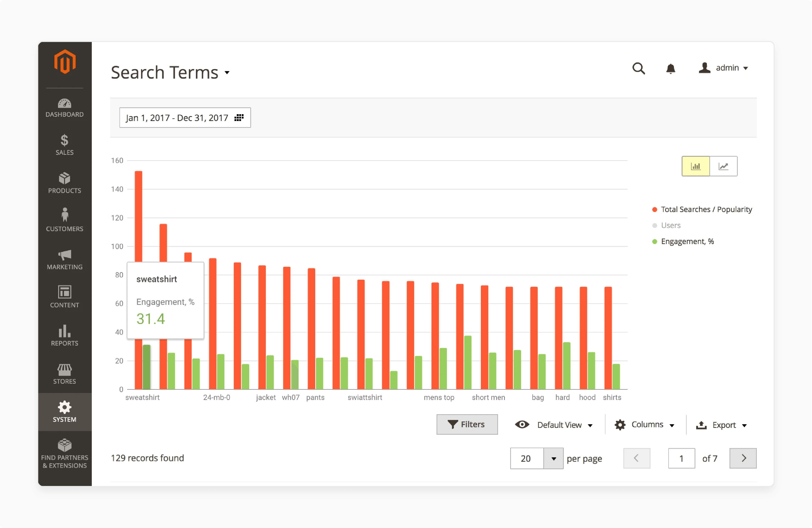Switch to bar chart view
This screenshot has height=528, width=812.
tap(696, 166)
